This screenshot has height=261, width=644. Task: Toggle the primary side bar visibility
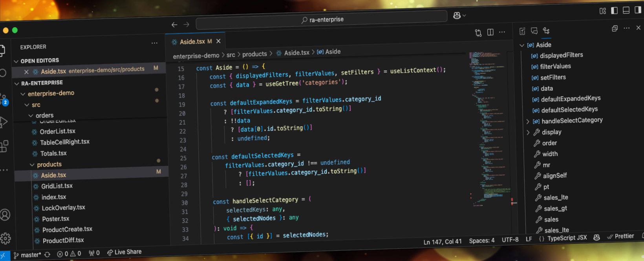[614, 11]
